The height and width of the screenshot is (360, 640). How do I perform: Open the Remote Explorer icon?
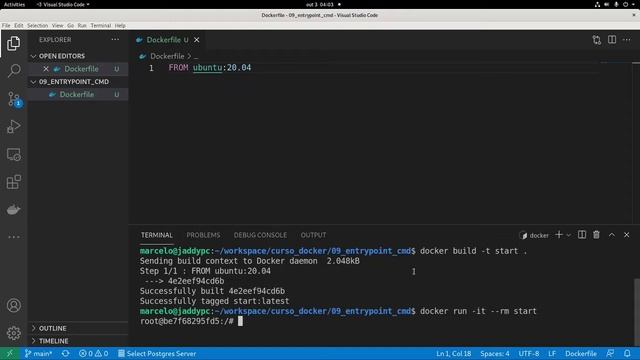coord(13,155)
